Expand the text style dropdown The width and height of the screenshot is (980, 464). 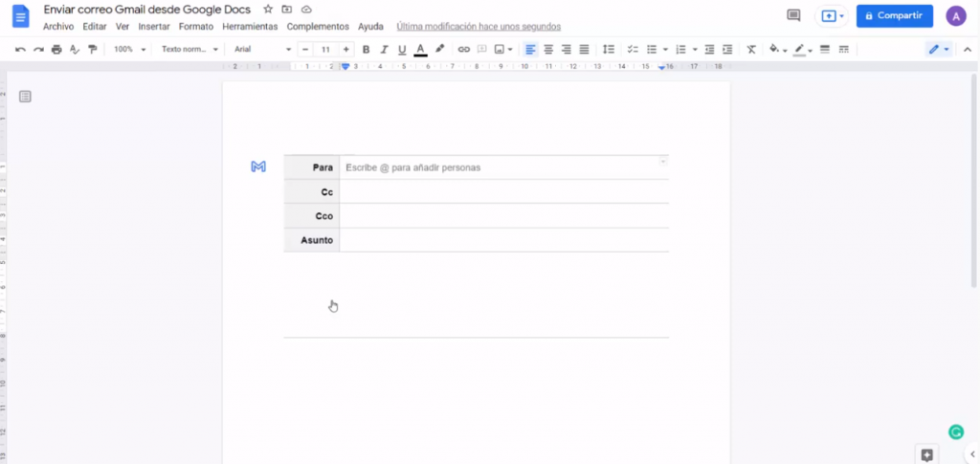[189, 49]
